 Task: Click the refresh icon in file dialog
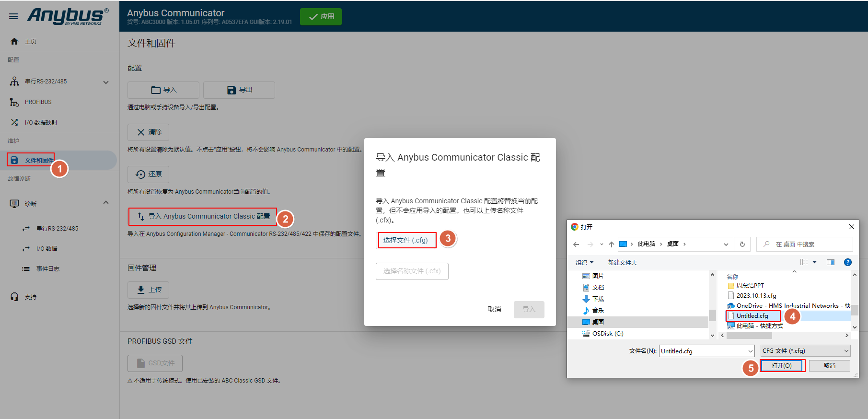click(x=742, y=244)
